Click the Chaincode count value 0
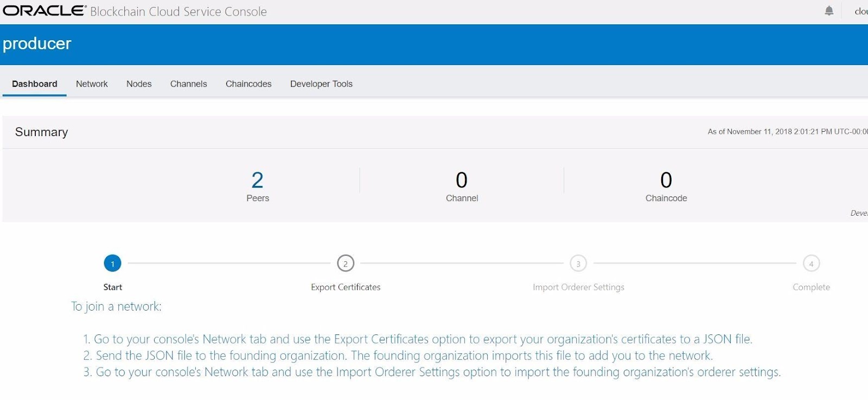Image resolution: width=868 pixels, height=400 pixels. pos(666,180)
